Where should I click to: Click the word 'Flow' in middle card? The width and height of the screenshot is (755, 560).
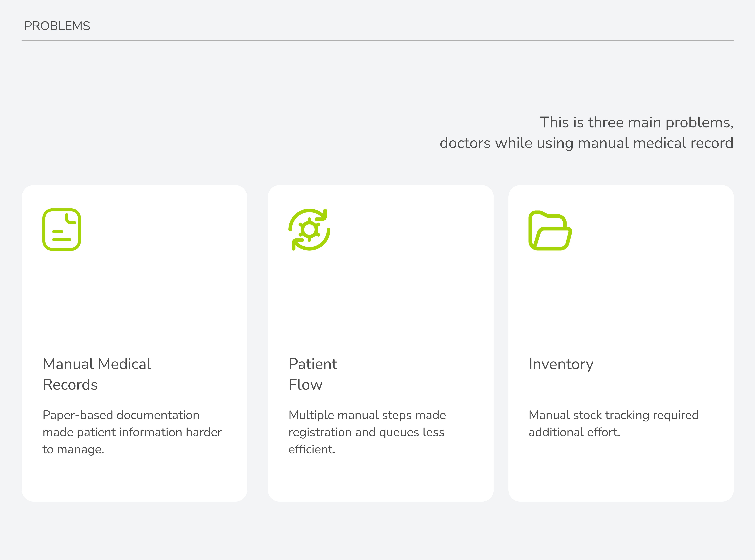(x=305, y=385)
